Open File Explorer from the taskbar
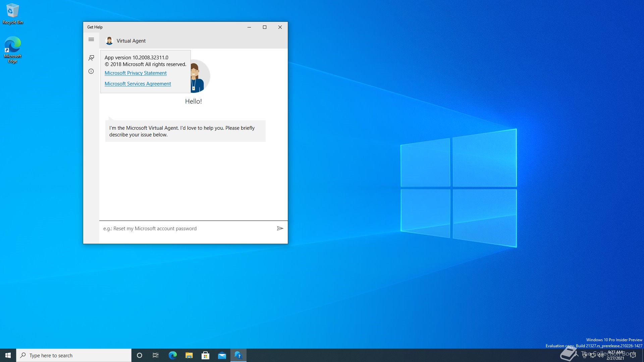Image resolution: width=644 pixels, height=362 pixels. pos(189,355)
